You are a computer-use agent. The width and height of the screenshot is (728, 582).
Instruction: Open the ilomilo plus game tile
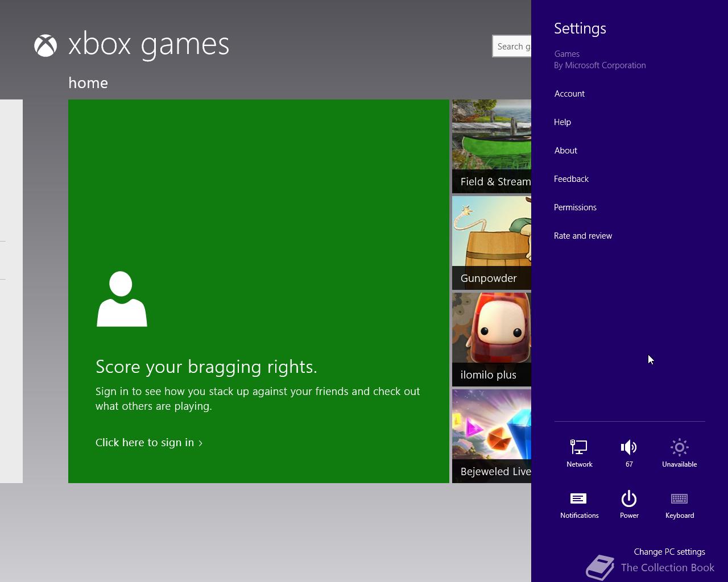point(491,339)
